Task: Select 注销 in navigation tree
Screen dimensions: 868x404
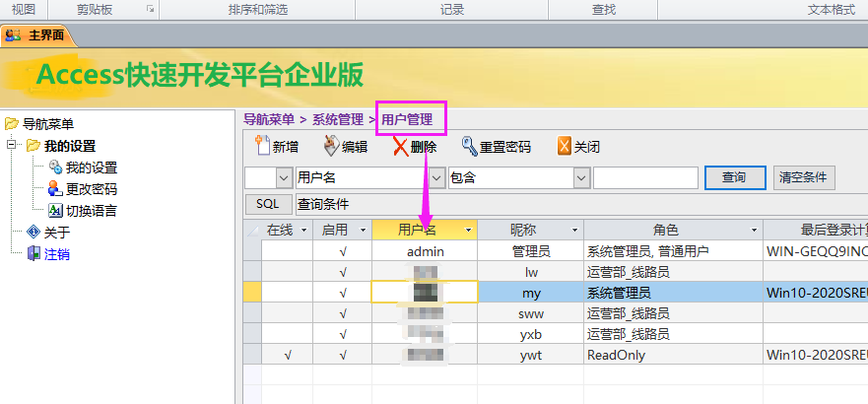Action: tap(57, 254)
